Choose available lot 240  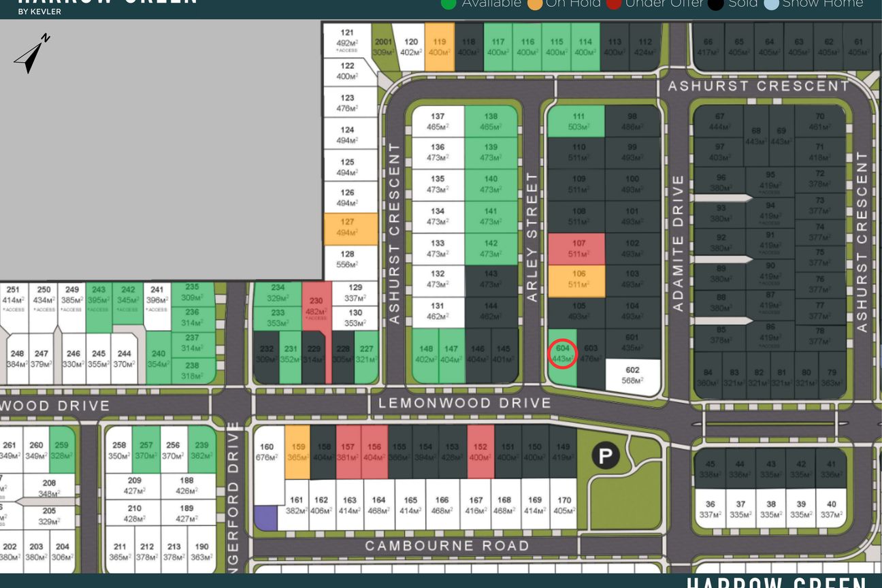(159, 357)
